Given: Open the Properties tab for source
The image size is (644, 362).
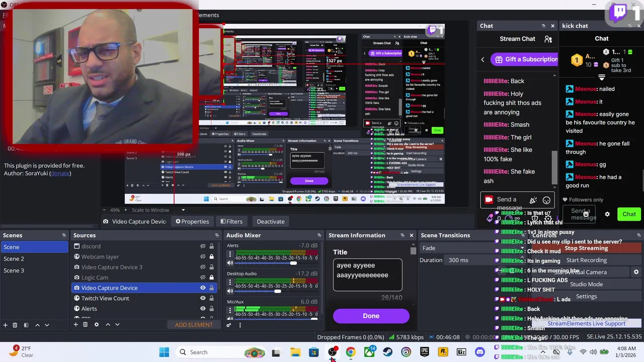Looking at the screenshot, I should 192,221.
